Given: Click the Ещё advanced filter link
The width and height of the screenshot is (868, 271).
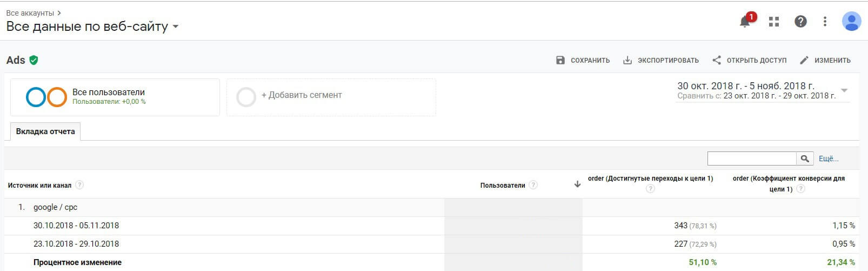Looking at the screenshot, I should tap(828, 158).
